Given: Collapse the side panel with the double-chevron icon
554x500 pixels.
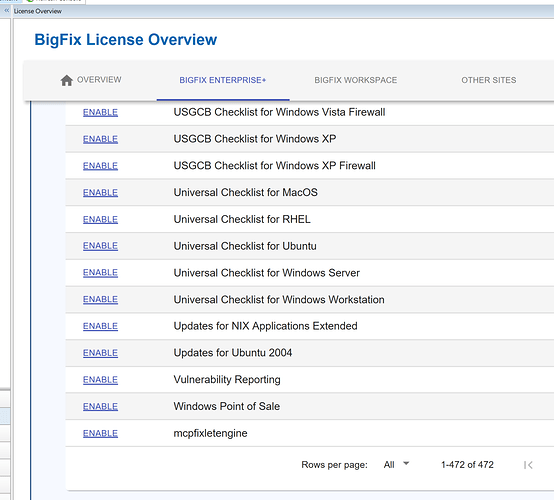Looking at the screenshot, I should (6, 11).
